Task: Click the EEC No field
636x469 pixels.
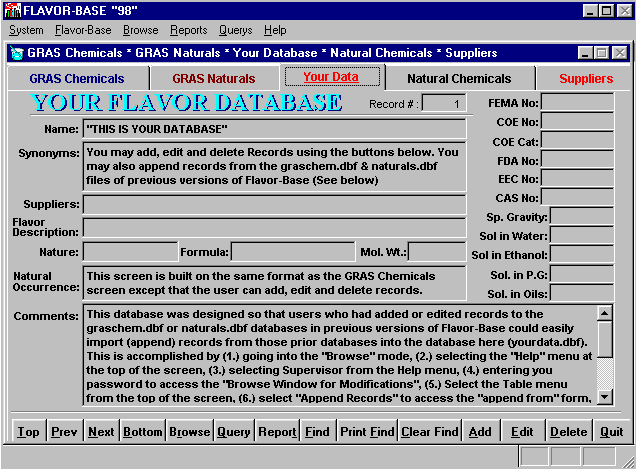Action: click(x=578, y=179)
